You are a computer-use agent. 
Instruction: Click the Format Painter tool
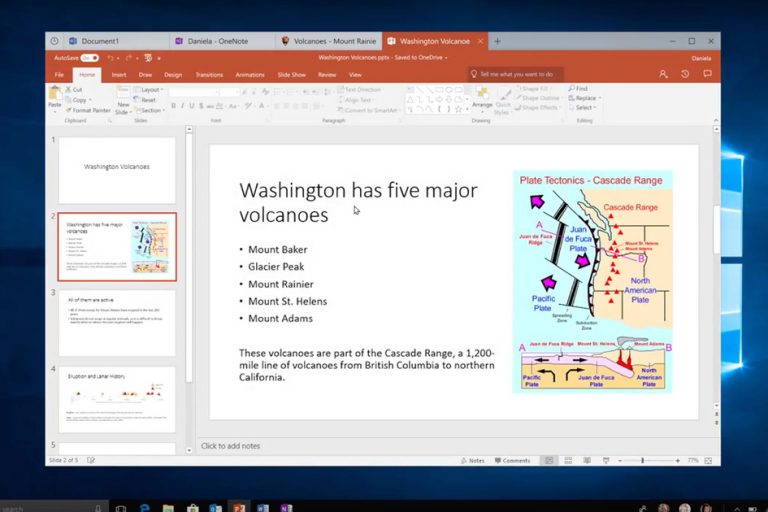[x=88, y=110]
